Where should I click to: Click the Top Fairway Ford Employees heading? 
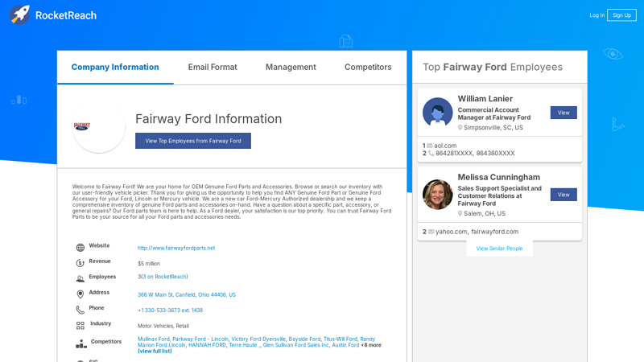pyautogui.click(x=493, y=67)
